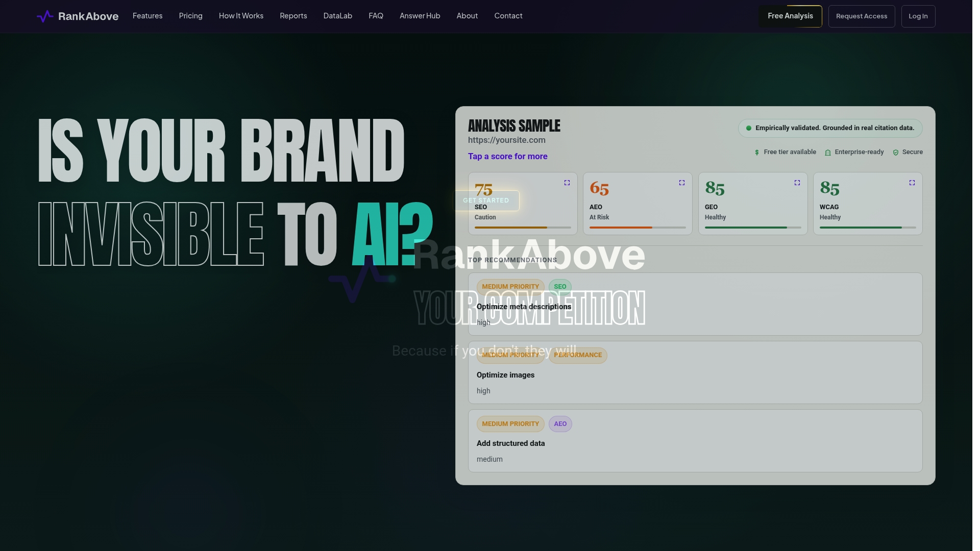Click the Log In button
The height and width of the screenshot is (551, 980).
pyautogui.click(x=918, y=16)
